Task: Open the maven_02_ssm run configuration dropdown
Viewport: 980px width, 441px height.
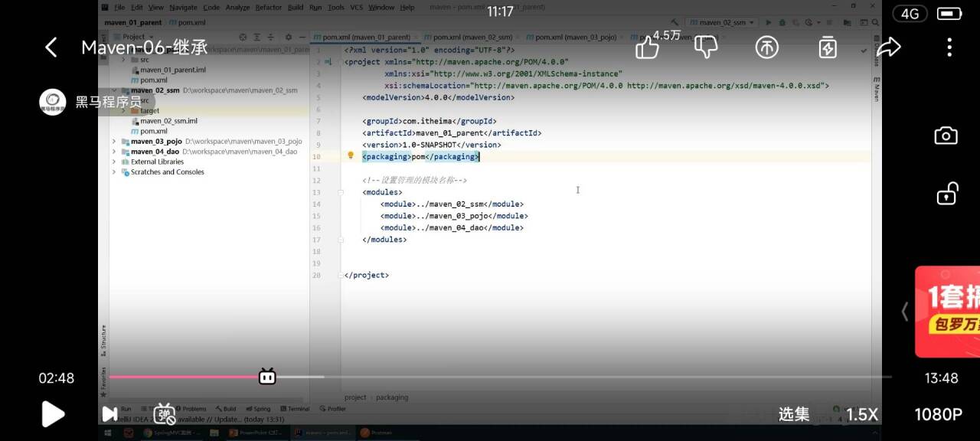Action: pyautogui.click(x=720, y=22)
